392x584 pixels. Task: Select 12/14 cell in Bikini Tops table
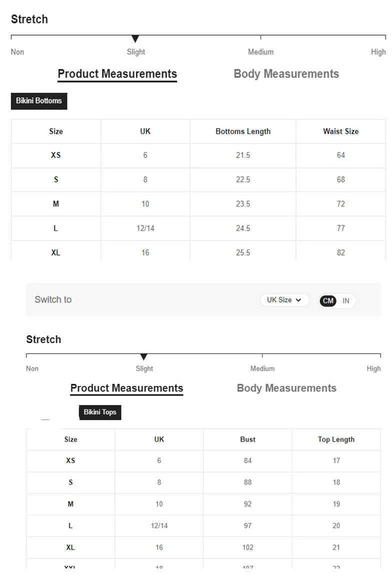[x=159, y=526]
